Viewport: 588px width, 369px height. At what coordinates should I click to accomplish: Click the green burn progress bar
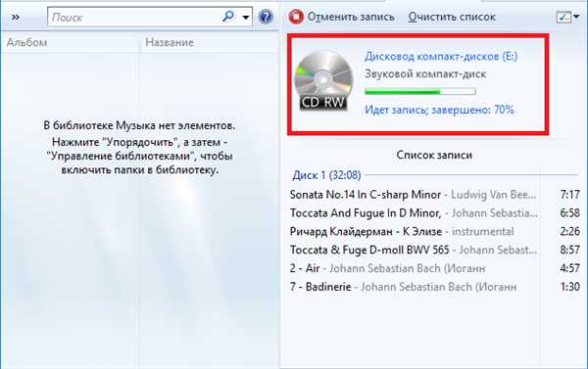pyautogui.click(x=420, y=91)
